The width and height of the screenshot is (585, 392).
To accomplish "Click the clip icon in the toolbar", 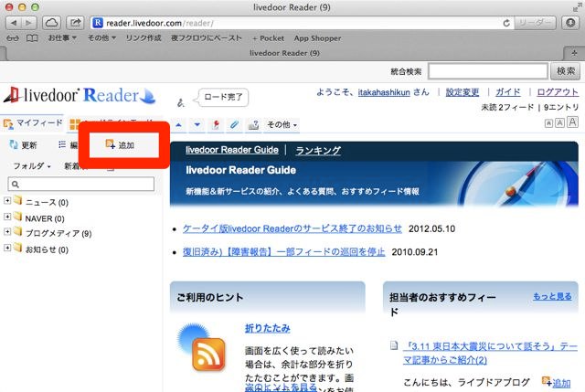I will 234,125.
